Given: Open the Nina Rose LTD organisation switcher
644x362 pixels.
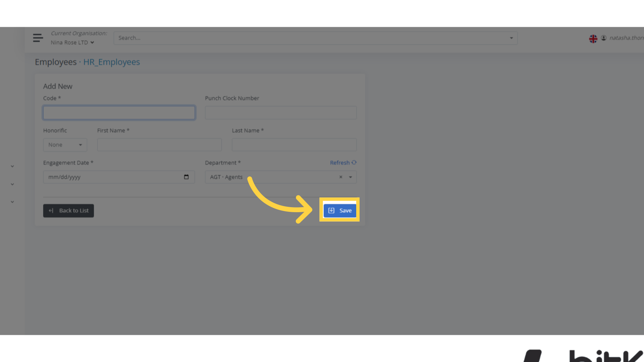Looking at the screenshot, I should pyautogui.click(x=72, y=42).
